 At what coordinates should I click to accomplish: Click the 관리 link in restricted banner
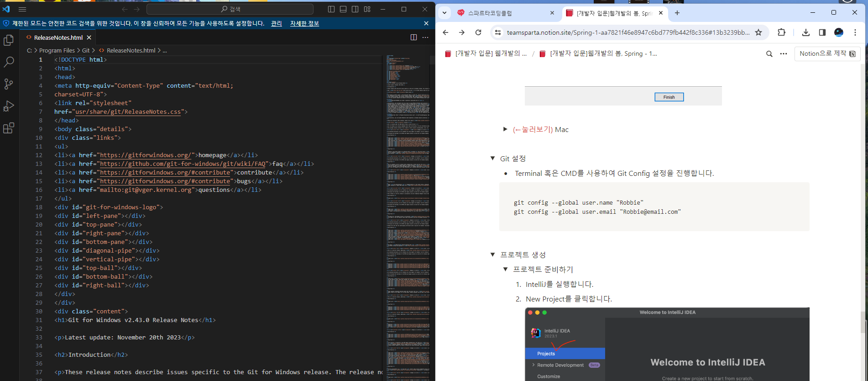(x=276, y=23)
